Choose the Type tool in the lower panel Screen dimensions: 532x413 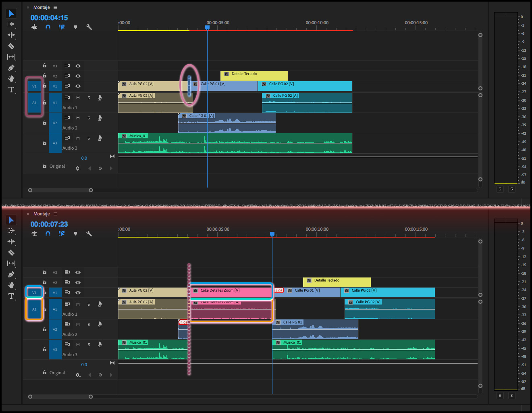pos(11,296)
